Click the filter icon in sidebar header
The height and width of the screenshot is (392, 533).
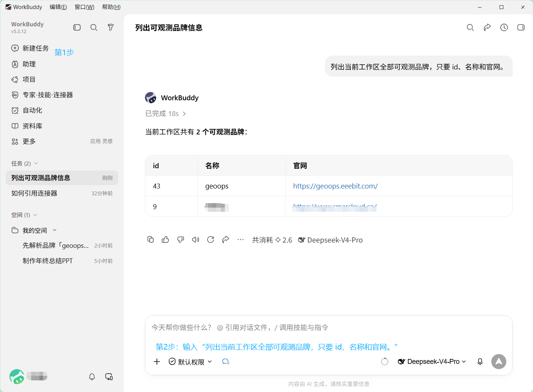click(111, 27)
